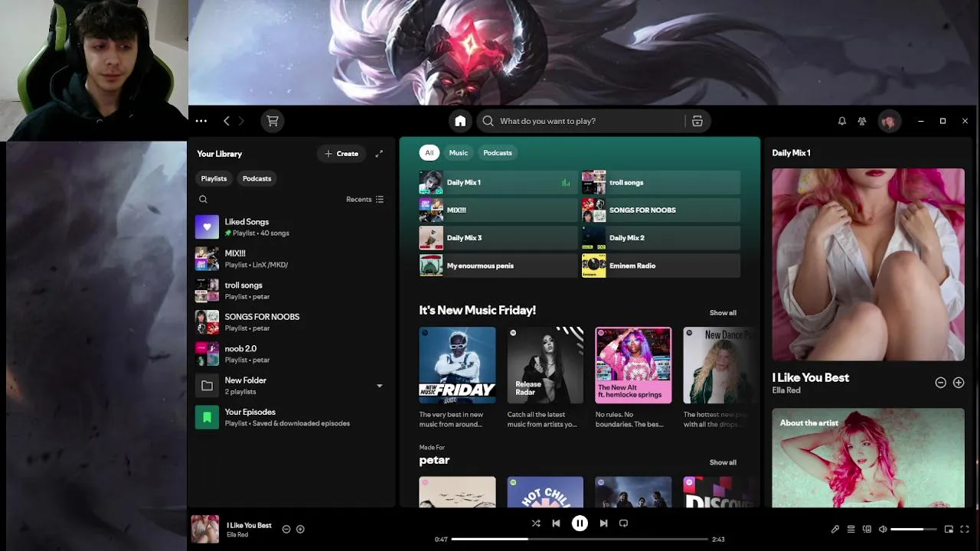The height and width of the screenshot is (551, 980).
Task: Go back with the left arrow
Action: (x=227, y=121)
